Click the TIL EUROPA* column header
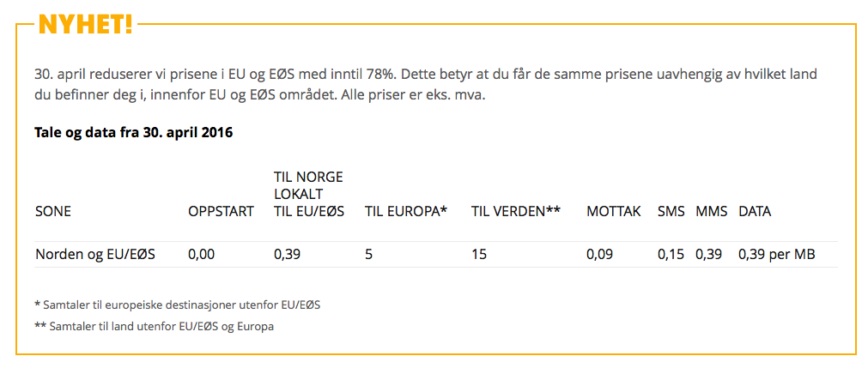Screen dimensions: 868x368 (406, 211)
